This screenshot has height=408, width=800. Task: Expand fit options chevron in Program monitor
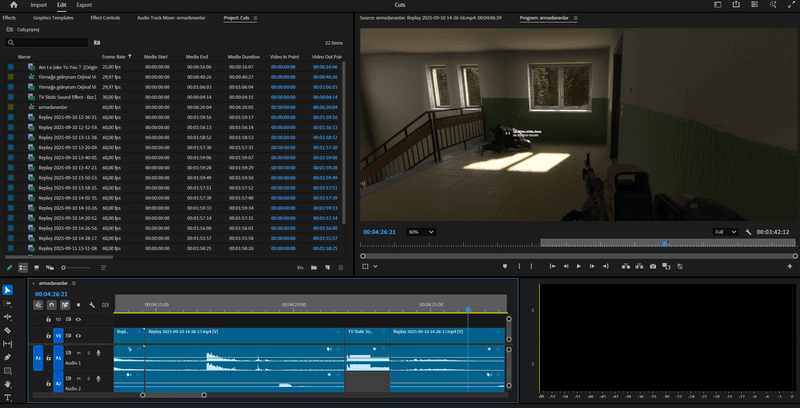click(x=376, y=266)
